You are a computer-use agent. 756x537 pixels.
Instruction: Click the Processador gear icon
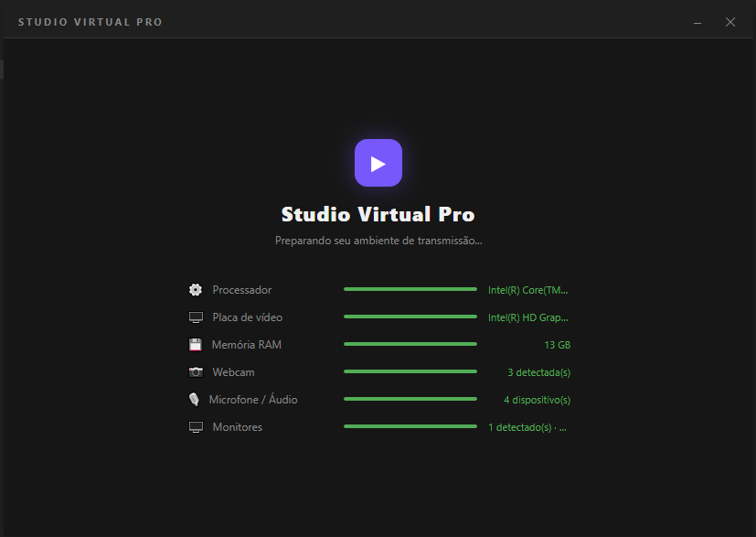point(196,289)
